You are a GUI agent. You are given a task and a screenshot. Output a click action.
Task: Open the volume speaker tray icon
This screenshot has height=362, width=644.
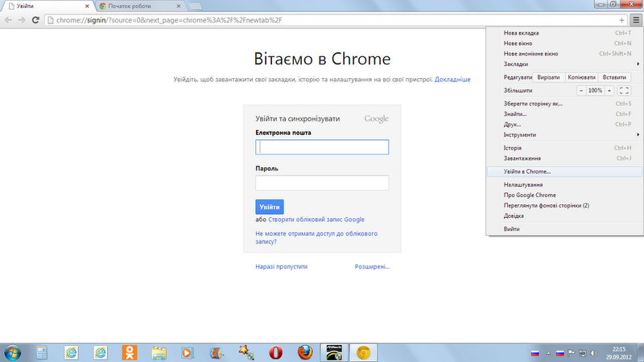[x=594, y=353]
